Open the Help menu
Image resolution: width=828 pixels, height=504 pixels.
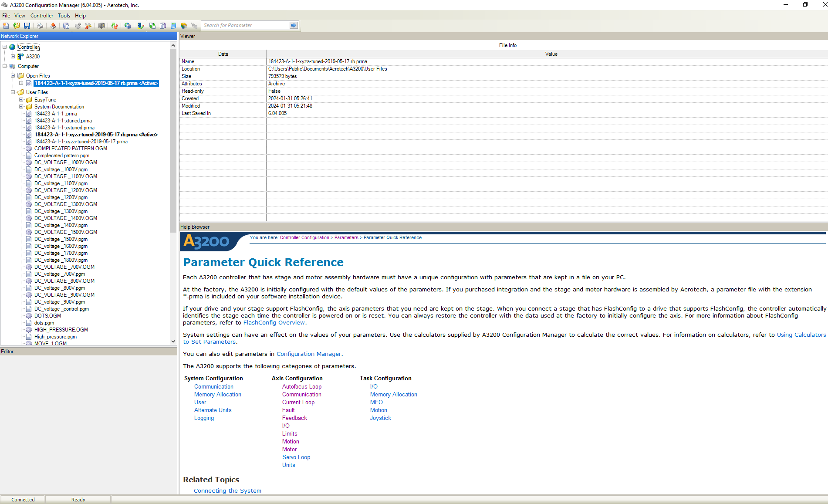tap(81, 16)
